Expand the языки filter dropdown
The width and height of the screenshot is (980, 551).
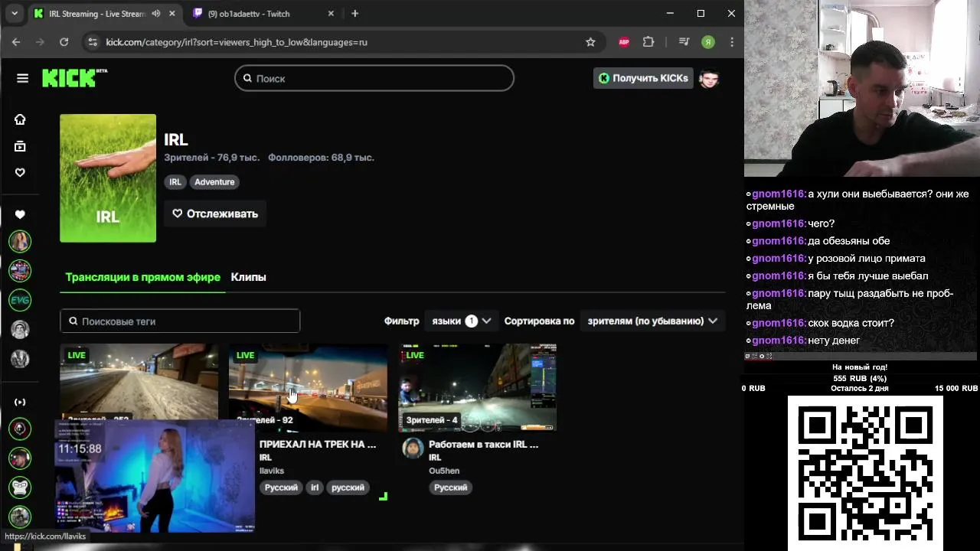[462, 321]
